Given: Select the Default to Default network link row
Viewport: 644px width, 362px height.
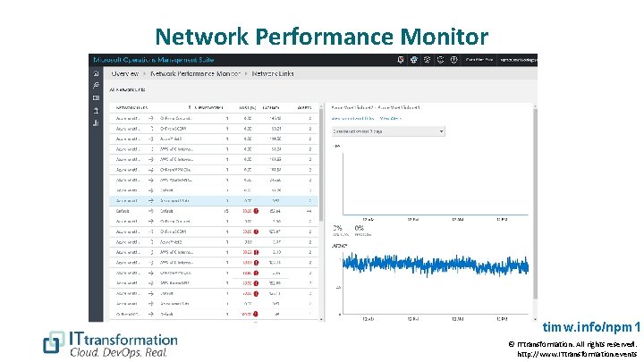Looking at the screenshot, I should pos(214,211).
